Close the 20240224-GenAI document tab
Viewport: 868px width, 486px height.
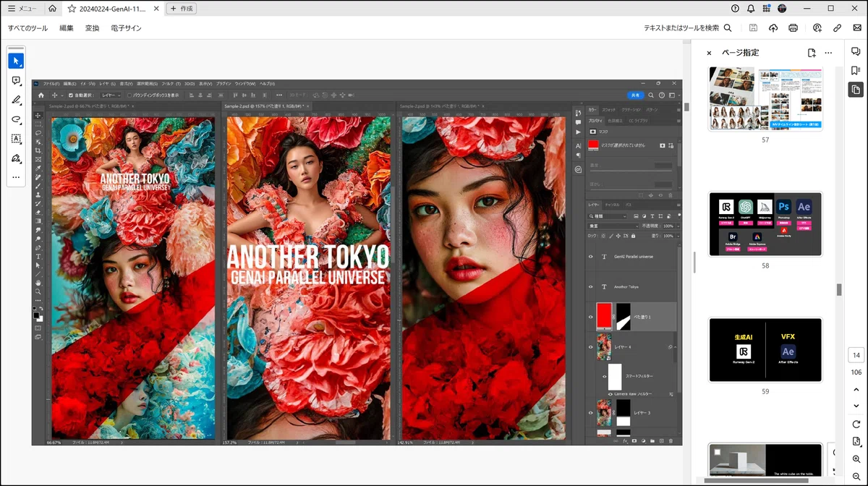(x=156, y=9)
